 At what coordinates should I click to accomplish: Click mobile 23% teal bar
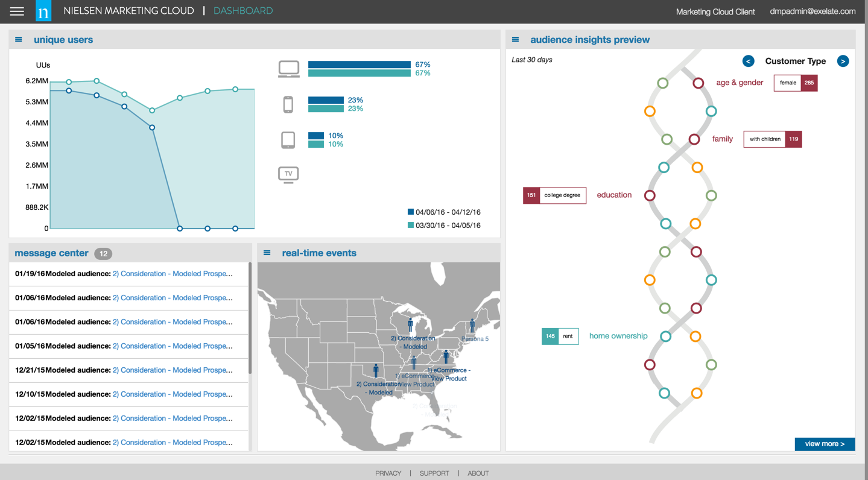(326, 109)
